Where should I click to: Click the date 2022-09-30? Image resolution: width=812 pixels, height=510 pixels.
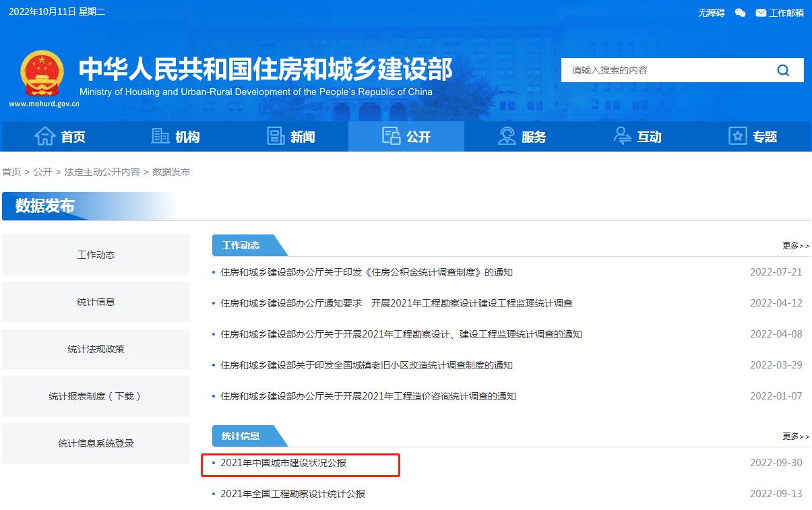point(776,463)
